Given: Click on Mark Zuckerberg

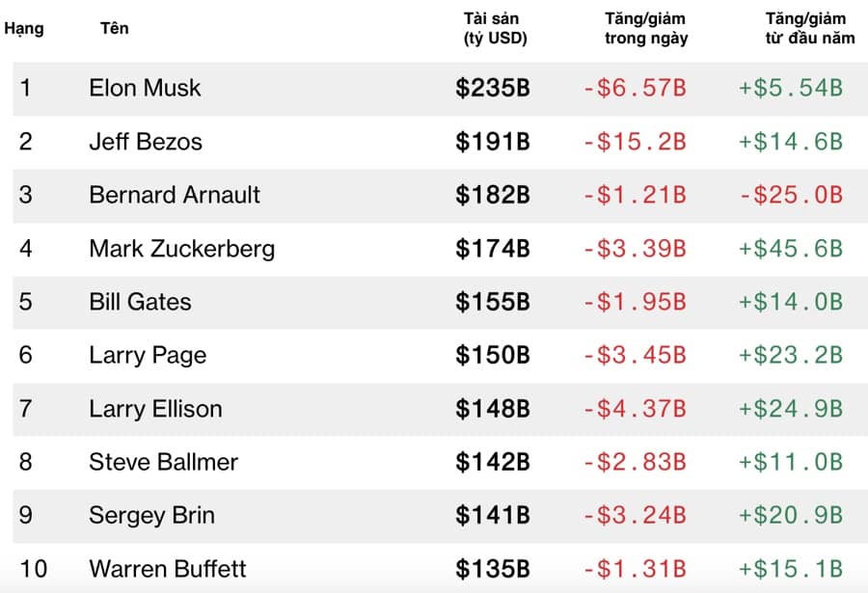Looking at the screenshot, I should click(x=181, y=249).
